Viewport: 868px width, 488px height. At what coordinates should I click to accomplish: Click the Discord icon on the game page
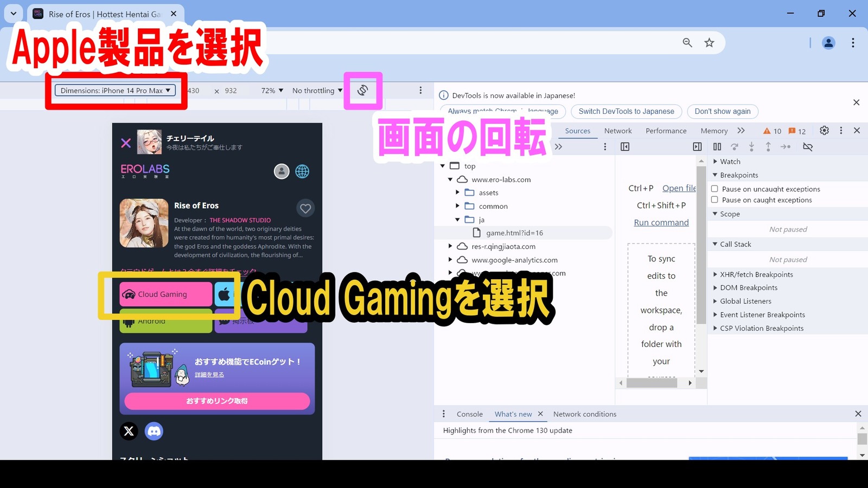154,431
